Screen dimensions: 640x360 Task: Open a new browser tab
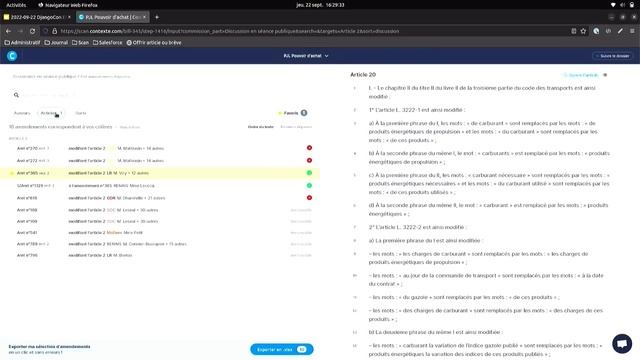[157, 17]
